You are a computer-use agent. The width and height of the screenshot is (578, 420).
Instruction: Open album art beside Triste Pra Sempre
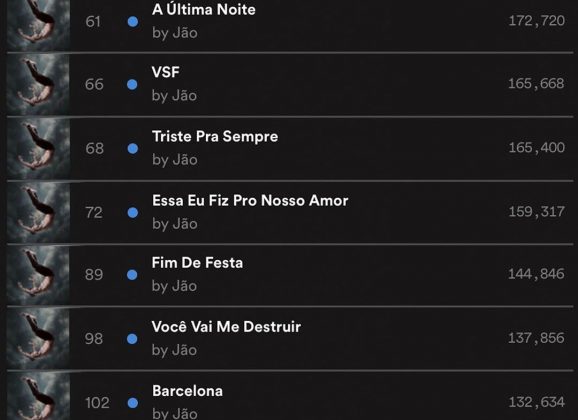pyautogui.click(x=38, y=149)
